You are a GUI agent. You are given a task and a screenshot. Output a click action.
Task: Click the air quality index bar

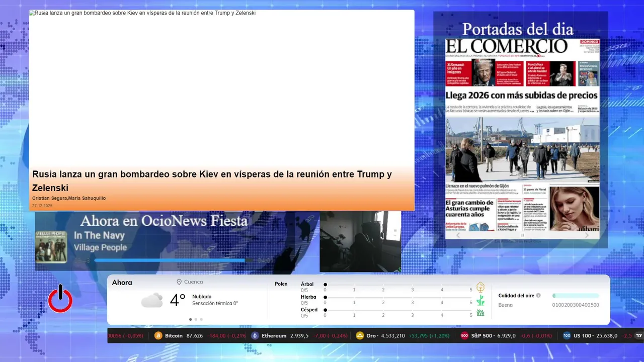click(576, 296)
